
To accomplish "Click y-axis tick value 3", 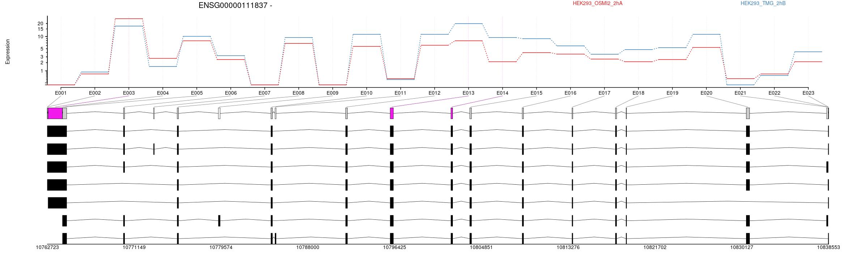I will tap(42, 57).
